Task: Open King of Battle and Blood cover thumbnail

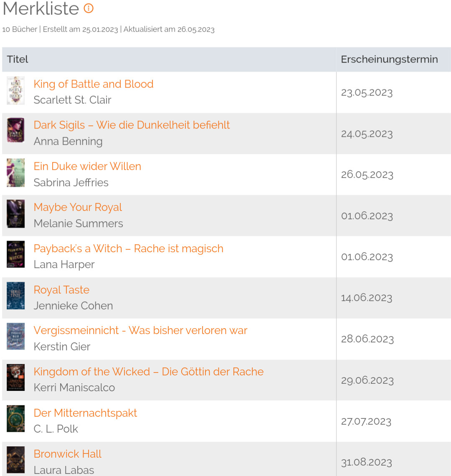Action: coord(15,91)
